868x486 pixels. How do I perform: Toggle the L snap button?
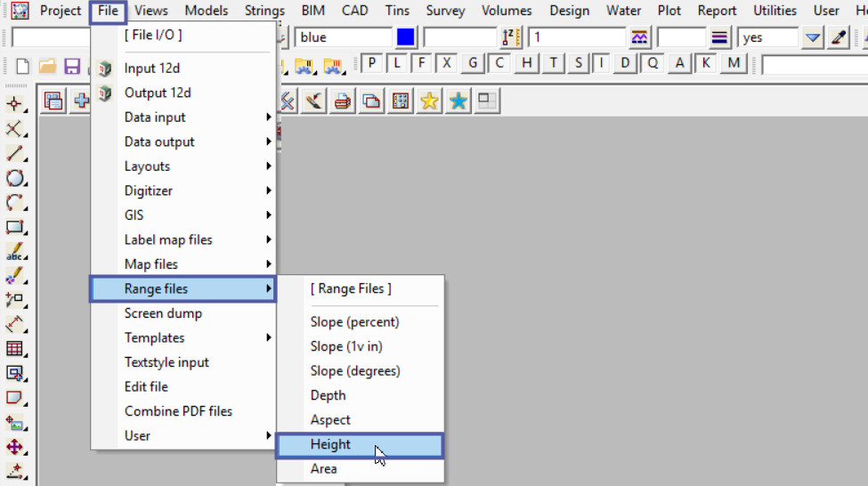pos(397,63)
